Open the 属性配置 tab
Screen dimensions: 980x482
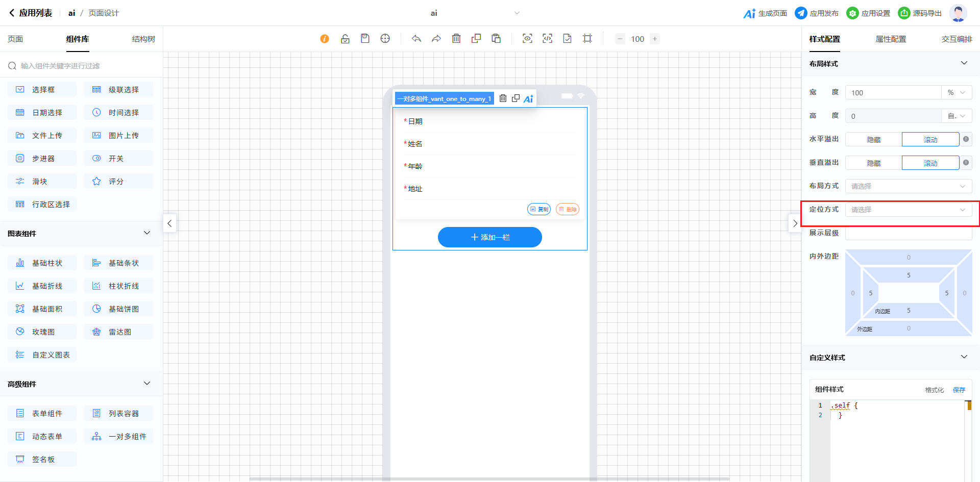891,39
